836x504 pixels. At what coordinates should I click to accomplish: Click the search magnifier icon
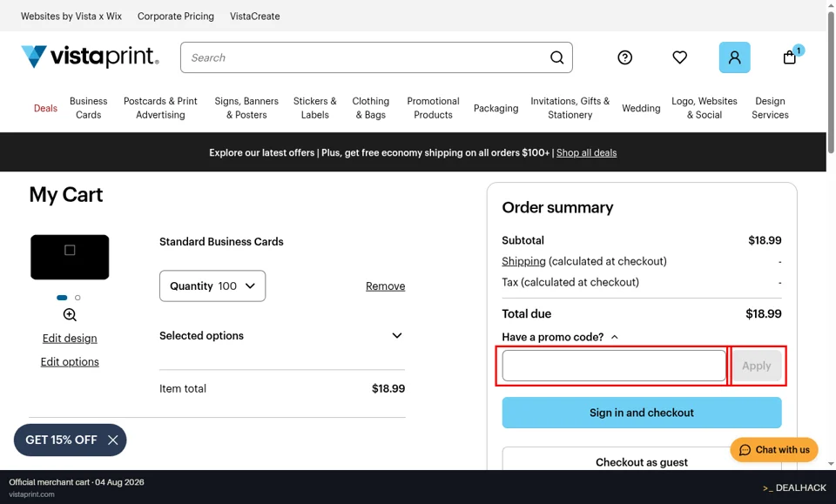556,57
